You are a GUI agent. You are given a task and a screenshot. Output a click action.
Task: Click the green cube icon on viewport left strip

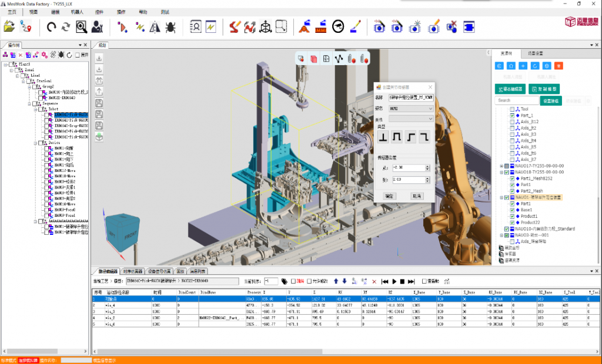point(99,137)
